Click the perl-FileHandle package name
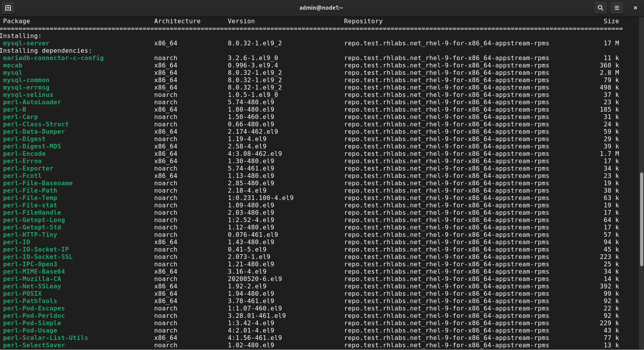Viewport: 644px width, 350px height. pos(32,213)
